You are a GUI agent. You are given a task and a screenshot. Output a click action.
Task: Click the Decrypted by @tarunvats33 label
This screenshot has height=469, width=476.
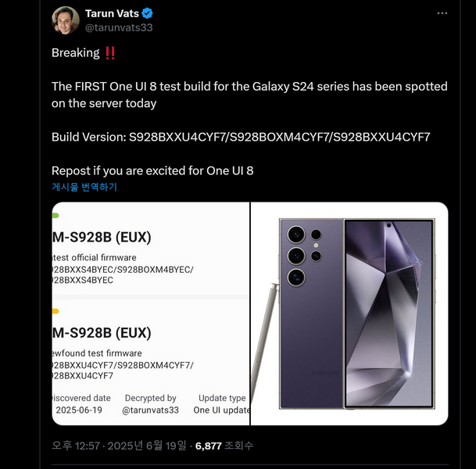[151, 404]
